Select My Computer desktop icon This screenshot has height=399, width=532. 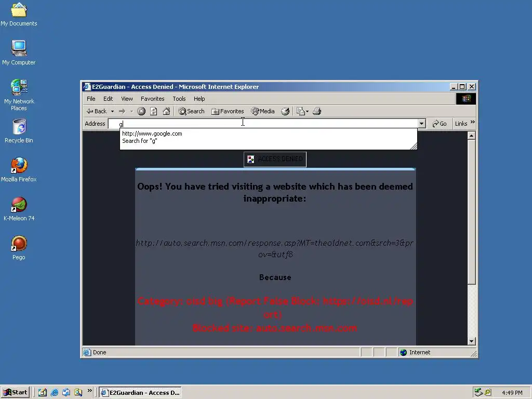coord(19,52)
